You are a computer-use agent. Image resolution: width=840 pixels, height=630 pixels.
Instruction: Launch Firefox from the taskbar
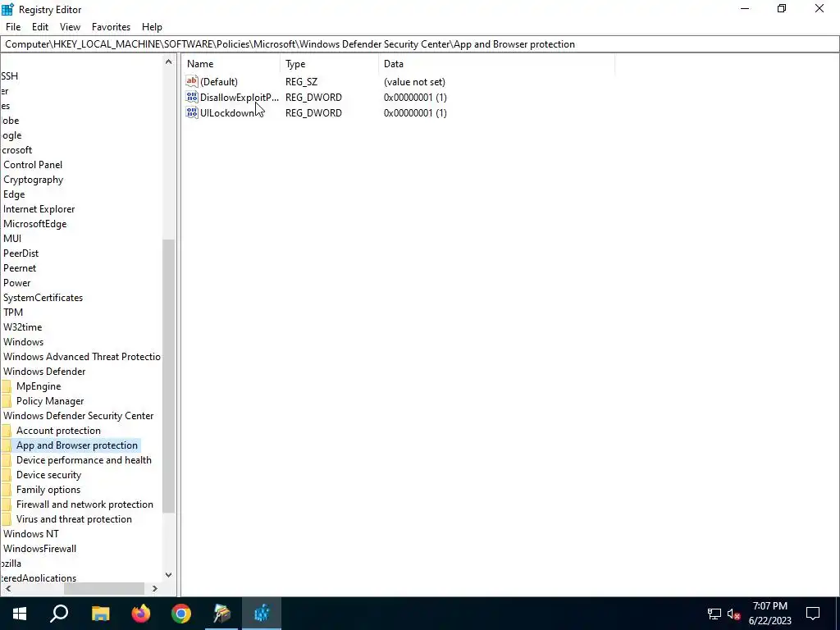pyautogui.click(x=141, y=614)
